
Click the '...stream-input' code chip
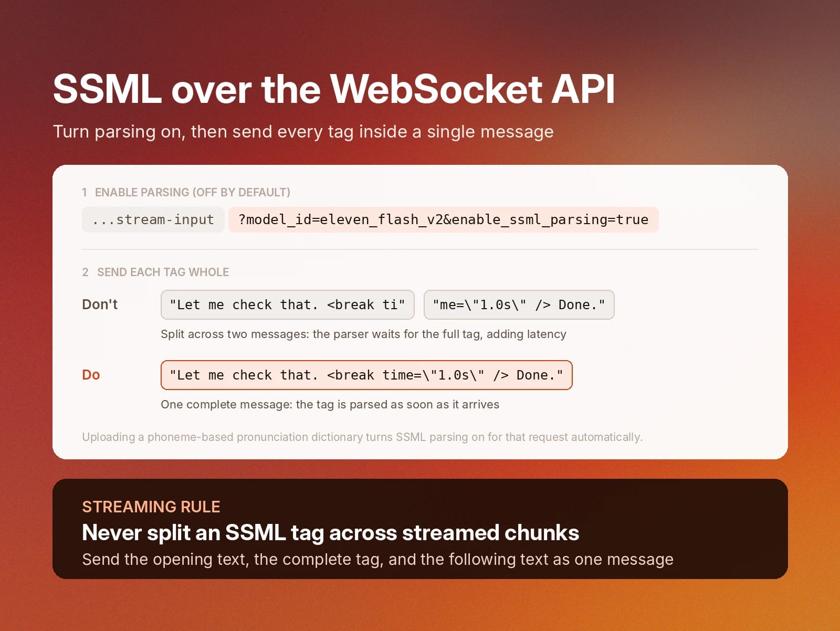tap(153, 219)
